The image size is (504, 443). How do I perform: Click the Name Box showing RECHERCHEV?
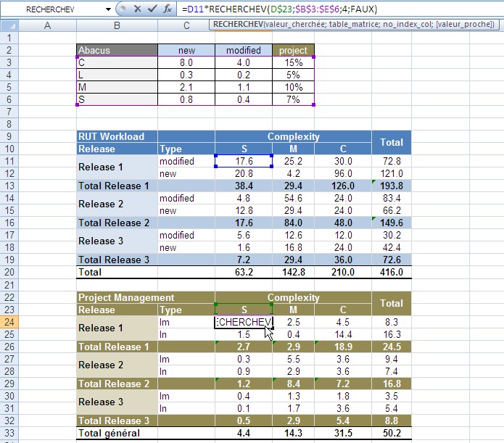[x=51, y=9]
